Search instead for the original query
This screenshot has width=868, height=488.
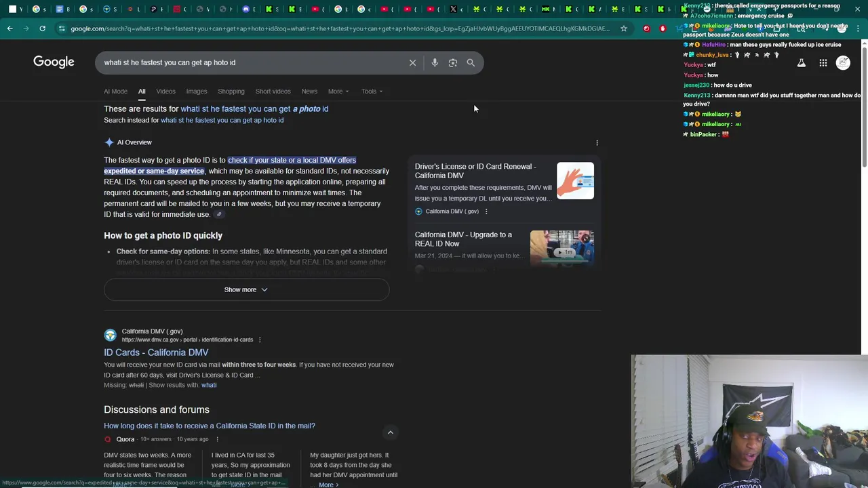222,120
